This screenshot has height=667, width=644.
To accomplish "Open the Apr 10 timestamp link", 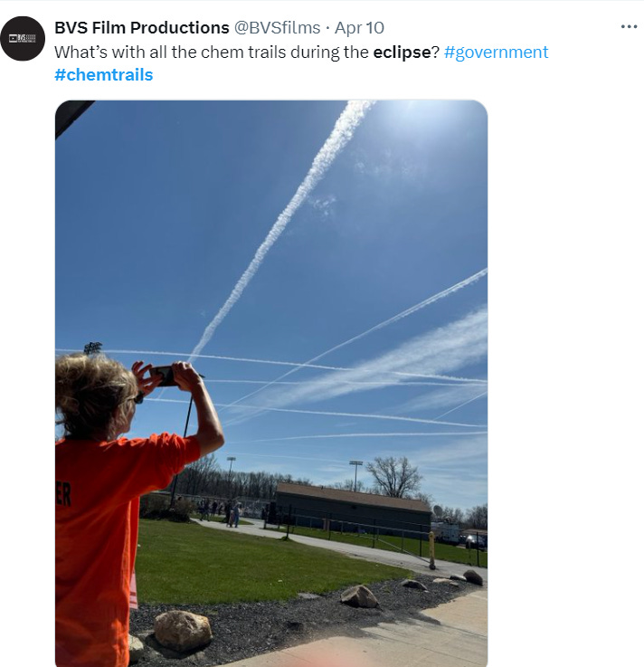I will [359, 28].
